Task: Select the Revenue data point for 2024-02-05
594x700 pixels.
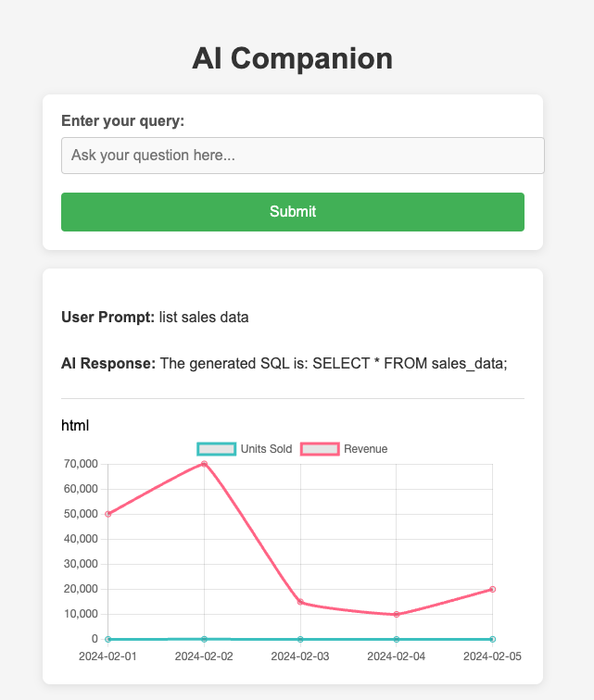Action: tap(492, 589)
